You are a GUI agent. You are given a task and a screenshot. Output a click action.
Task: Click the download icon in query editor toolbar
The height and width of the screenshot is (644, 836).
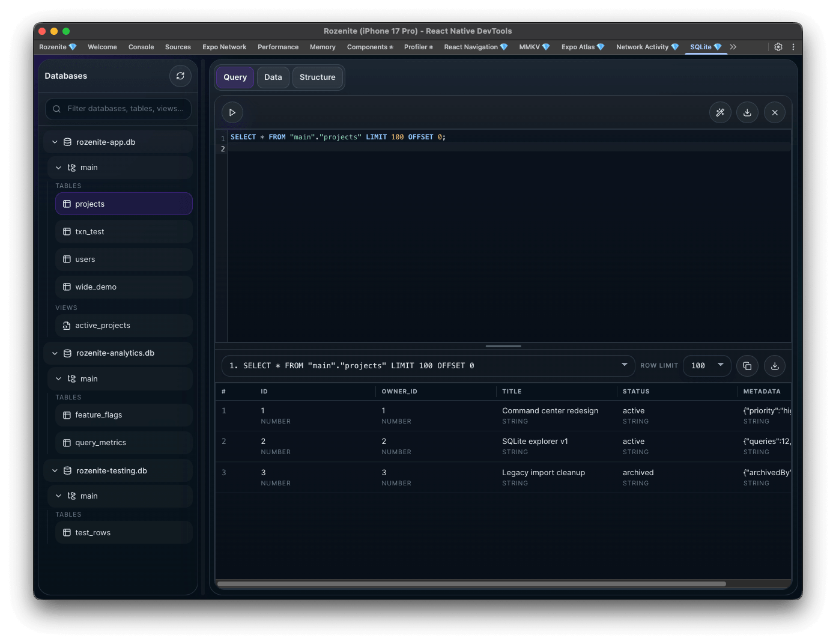click(747, 112)
